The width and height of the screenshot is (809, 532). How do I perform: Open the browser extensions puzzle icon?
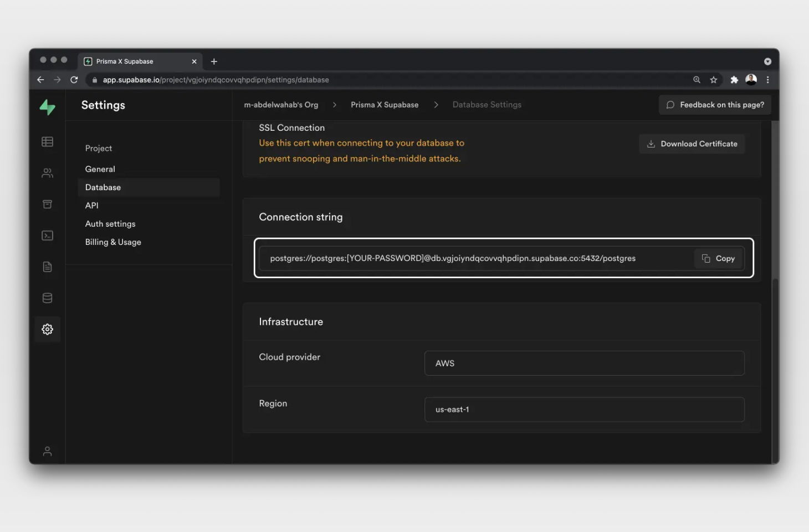tap(734, 80)
